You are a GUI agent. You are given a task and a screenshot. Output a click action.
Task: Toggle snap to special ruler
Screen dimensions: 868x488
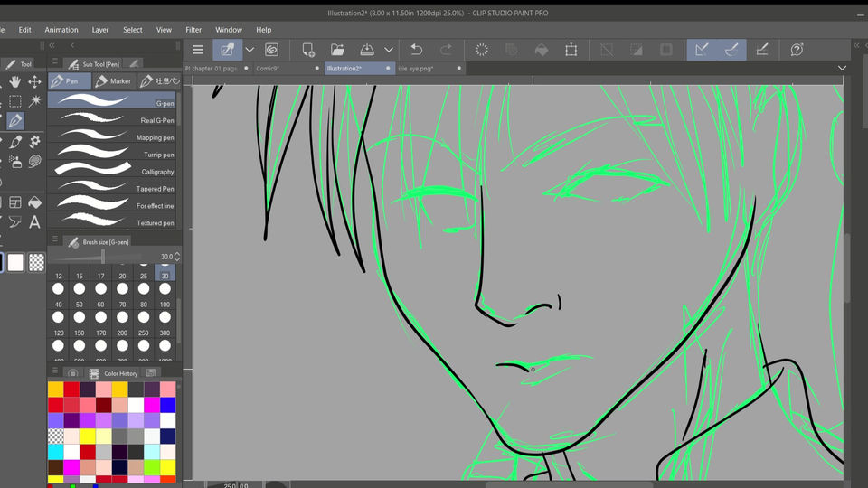point(731,50)
